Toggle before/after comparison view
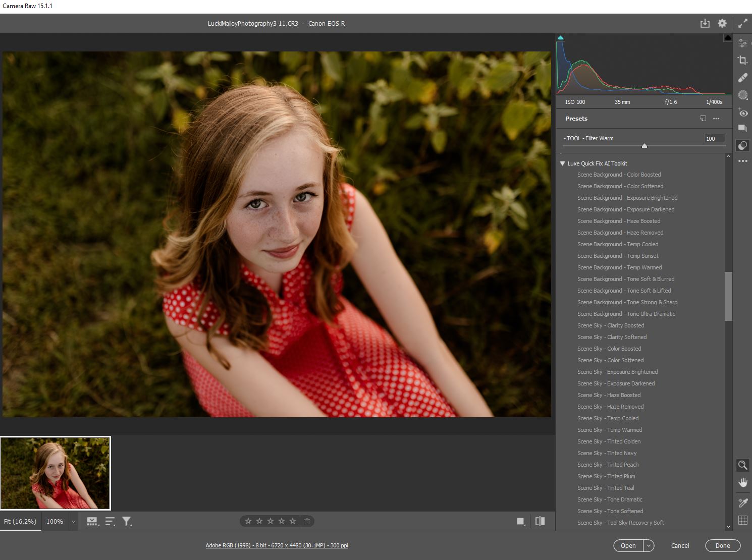Viewport: 752px width, 560px height. click(x=540, y=521)
